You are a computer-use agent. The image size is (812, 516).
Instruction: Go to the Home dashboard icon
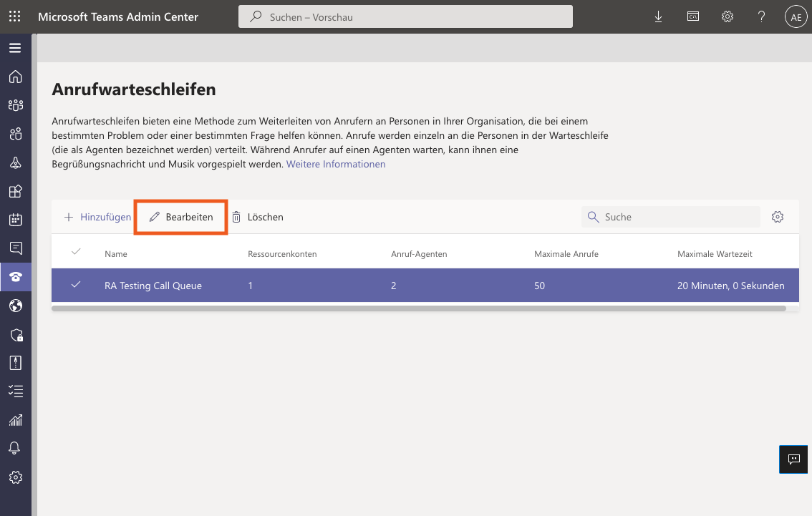click(x=16, y=77)
